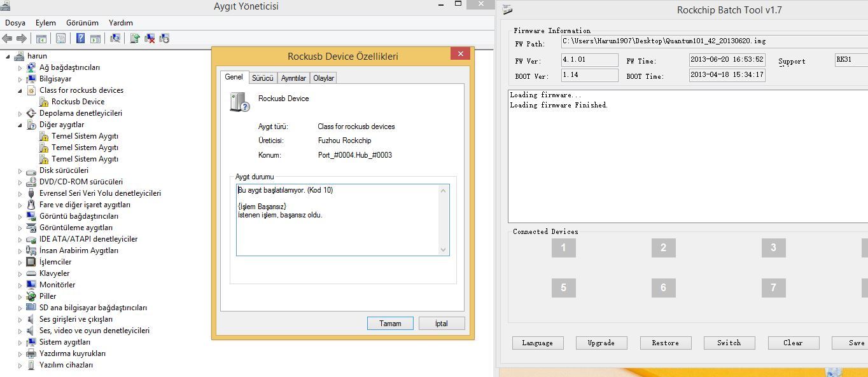Collapse the harun root node
Screen dimensions: 868x377
click(8, 57)
